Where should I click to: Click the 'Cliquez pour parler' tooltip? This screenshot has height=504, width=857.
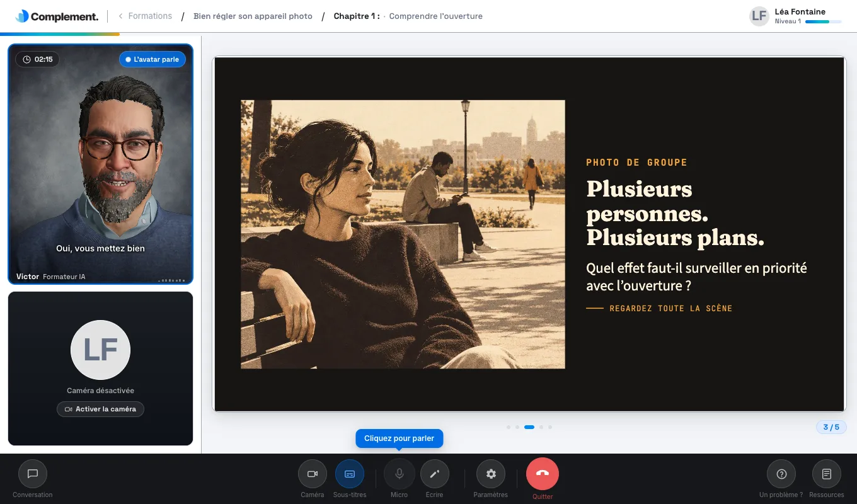pyautogui.click(x=400, y=438)
